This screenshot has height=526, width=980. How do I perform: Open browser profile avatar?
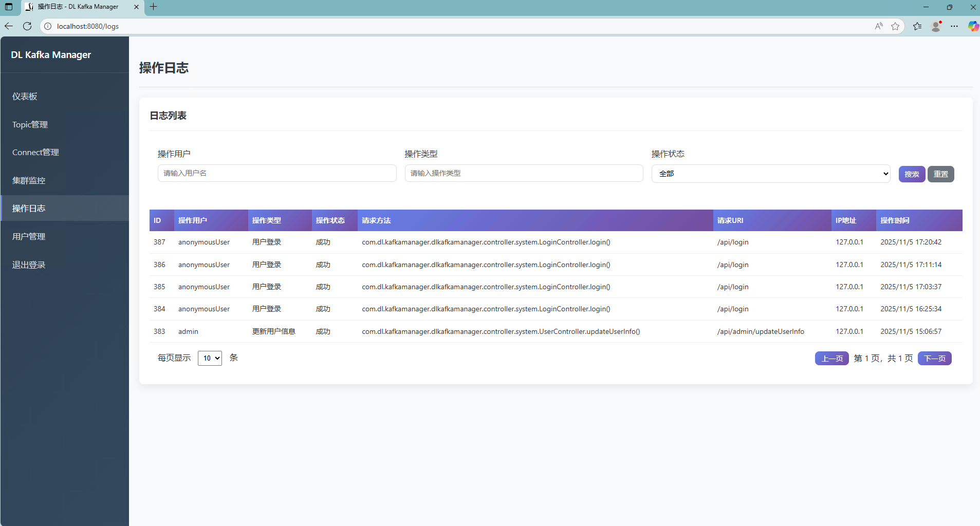[x=936, y=26]
